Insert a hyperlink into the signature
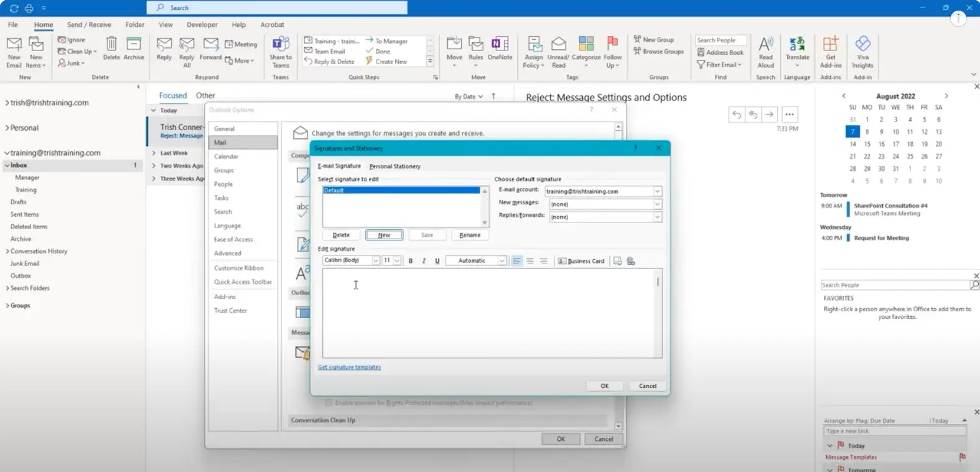 631,261
